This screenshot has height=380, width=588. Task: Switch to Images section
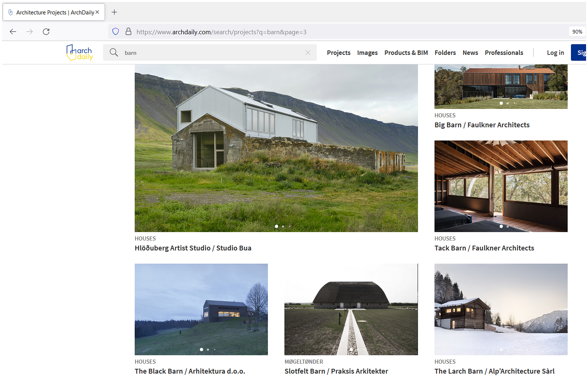click(x=367, y=53)
